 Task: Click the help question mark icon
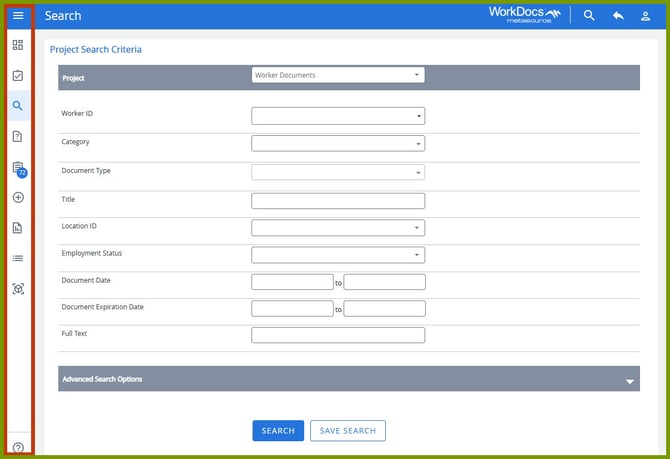[x=18, y=447]
